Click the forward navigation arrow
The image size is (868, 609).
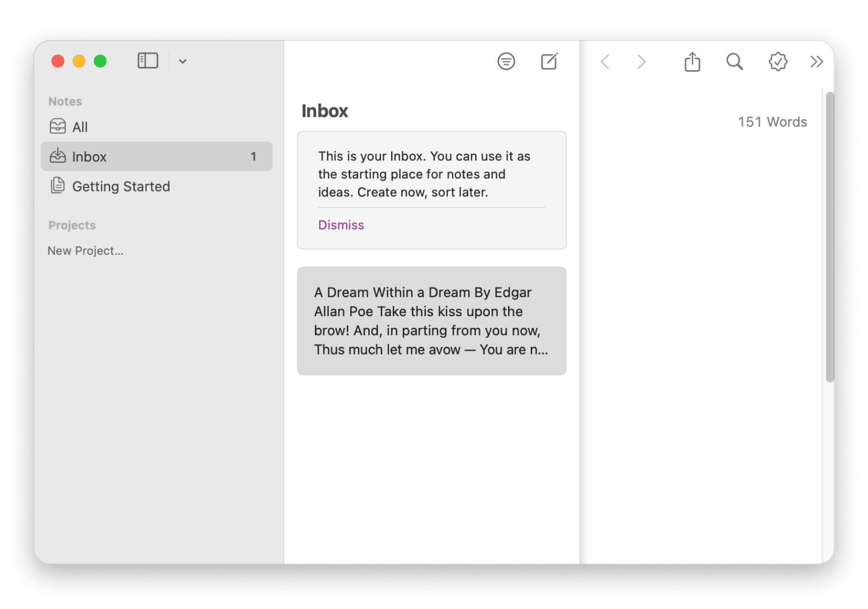[x=641, y=62]
